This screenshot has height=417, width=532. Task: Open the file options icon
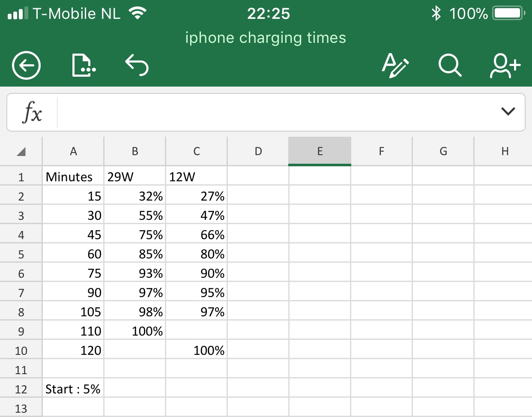[83, 66]
